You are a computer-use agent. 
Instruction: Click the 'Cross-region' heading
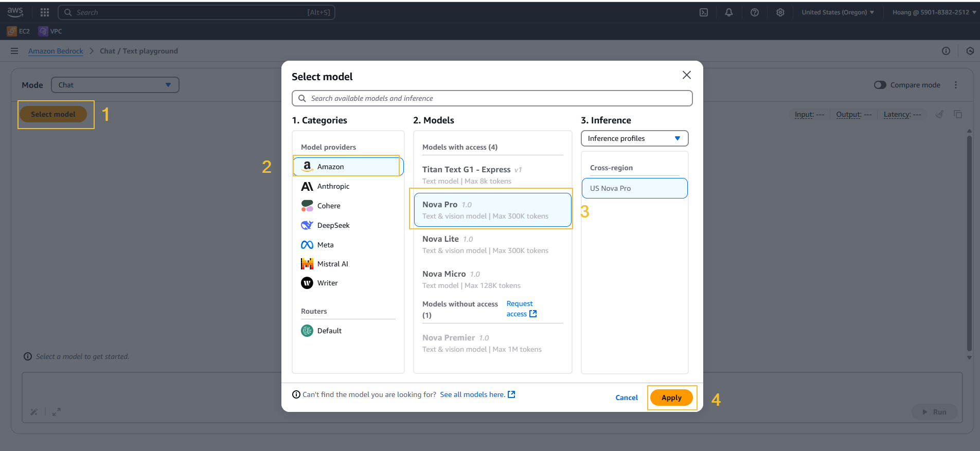pos(611,168)
